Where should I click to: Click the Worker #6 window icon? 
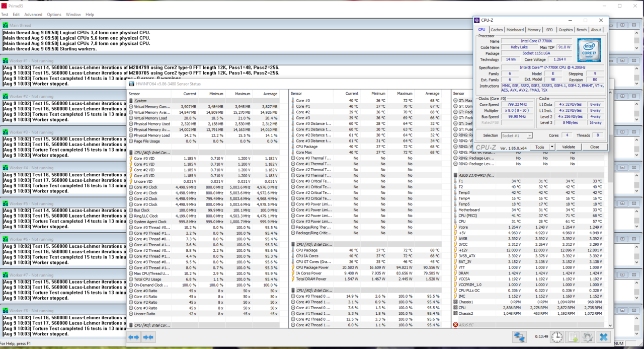6,239
